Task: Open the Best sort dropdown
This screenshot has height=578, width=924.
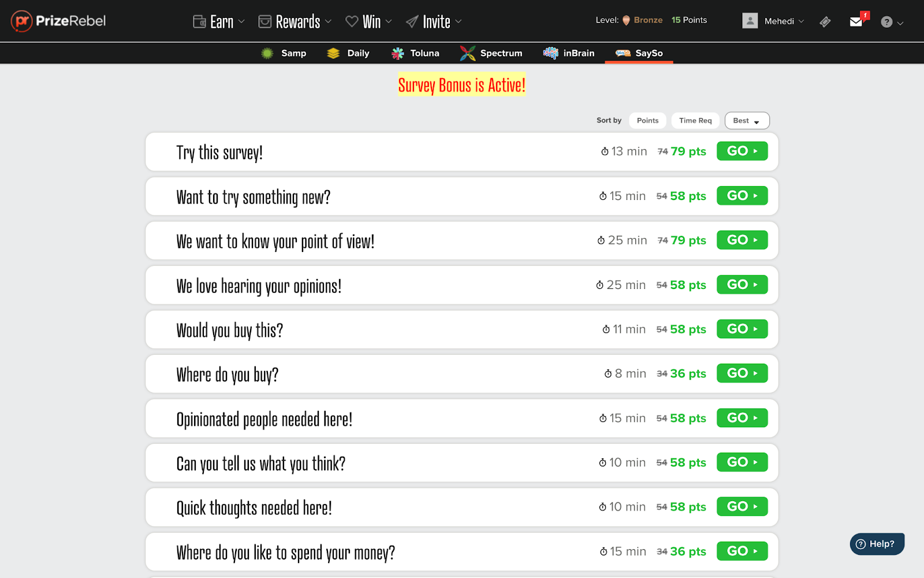Action: pos(746,120)
